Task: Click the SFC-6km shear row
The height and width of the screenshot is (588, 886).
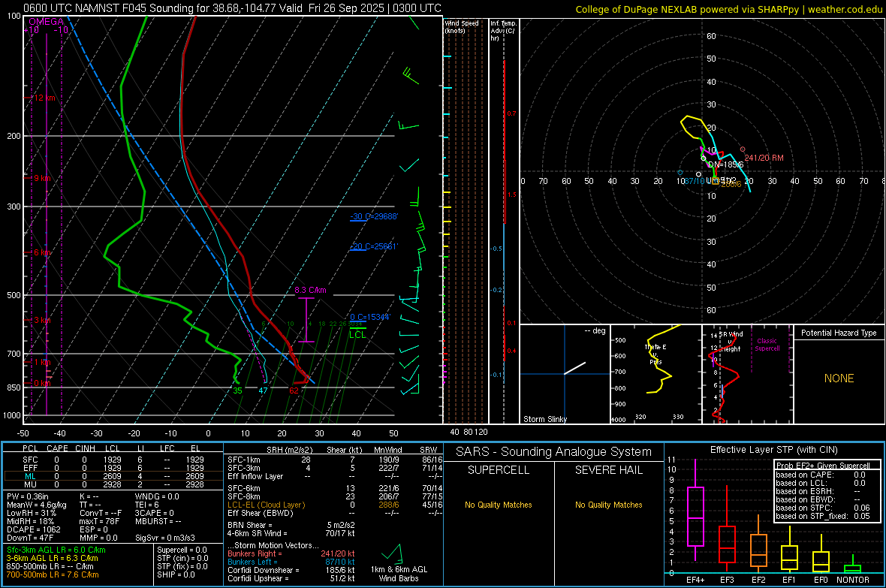Action: point(335,488)
